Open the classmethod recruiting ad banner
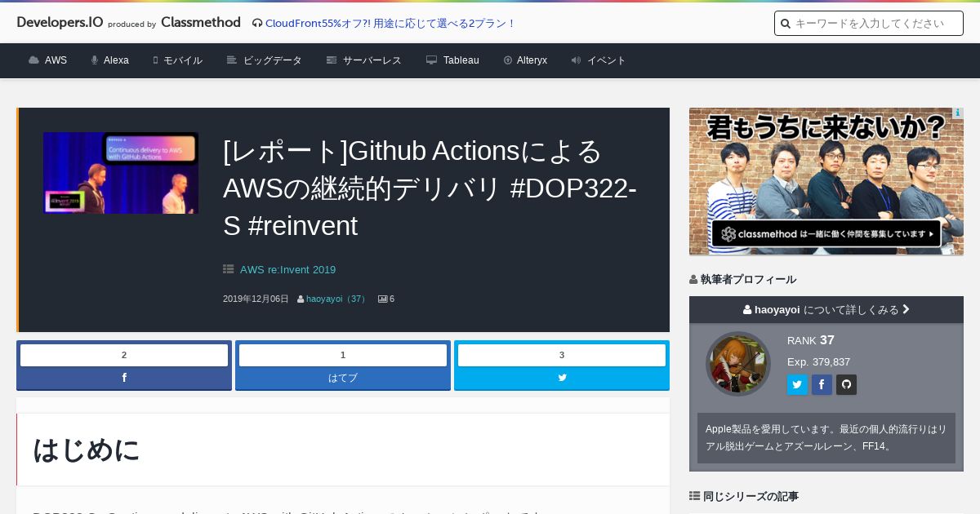Screen dimensions: 980x514 [x=826, y=181]
